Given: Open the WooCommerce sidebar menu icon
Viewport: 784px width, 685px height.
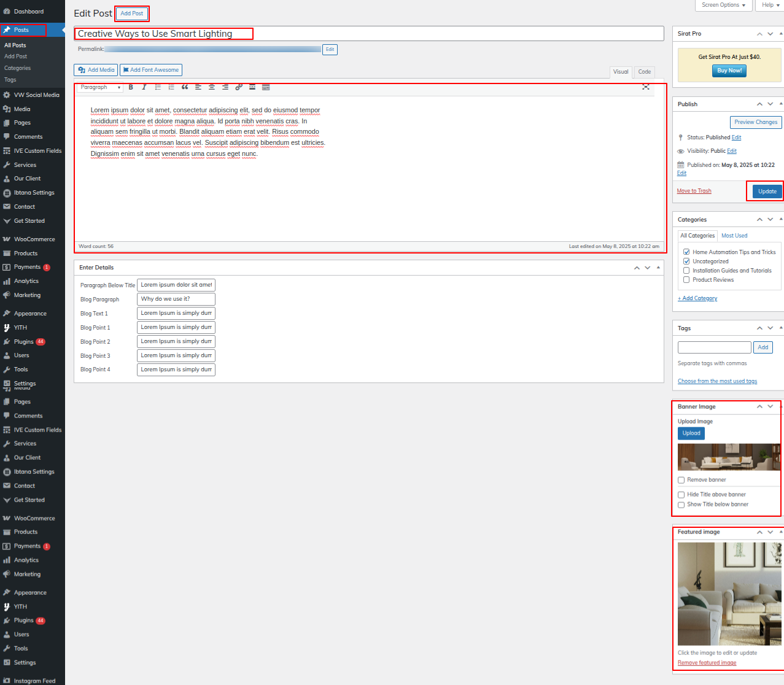Looking at the screenshot, I should 7,239.
